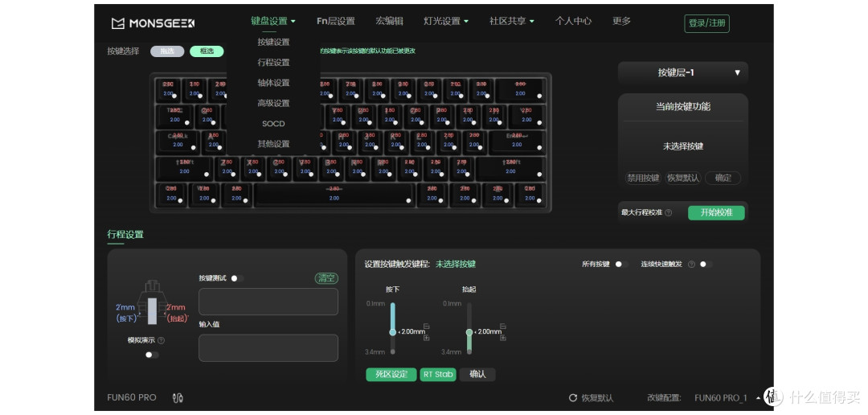
Task: Click the refresh icon for 恢复默认 at bottom
Action: pyautogui.click(x=573, y=398)
